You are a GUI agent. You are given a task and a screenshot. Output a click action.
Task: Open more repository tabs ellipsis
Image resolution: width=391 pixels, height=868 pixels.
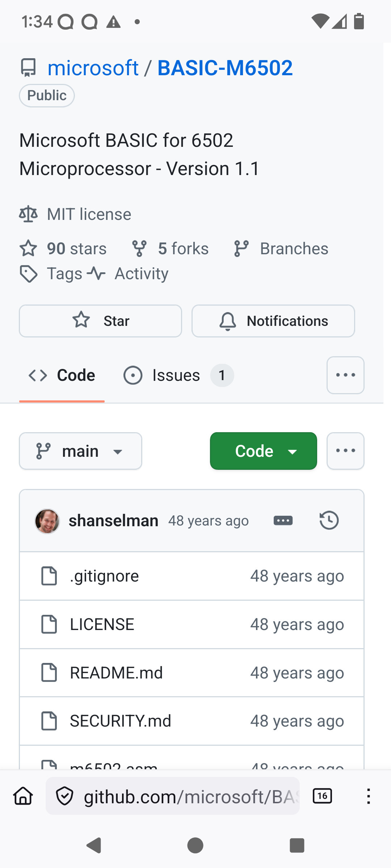[345, 375]
